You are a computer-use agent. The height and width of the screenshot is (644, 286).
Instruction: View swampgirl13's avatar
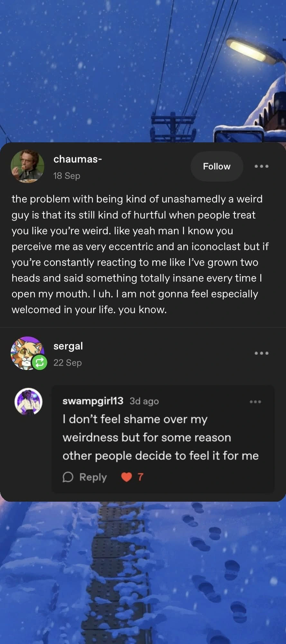click(29, 401)
